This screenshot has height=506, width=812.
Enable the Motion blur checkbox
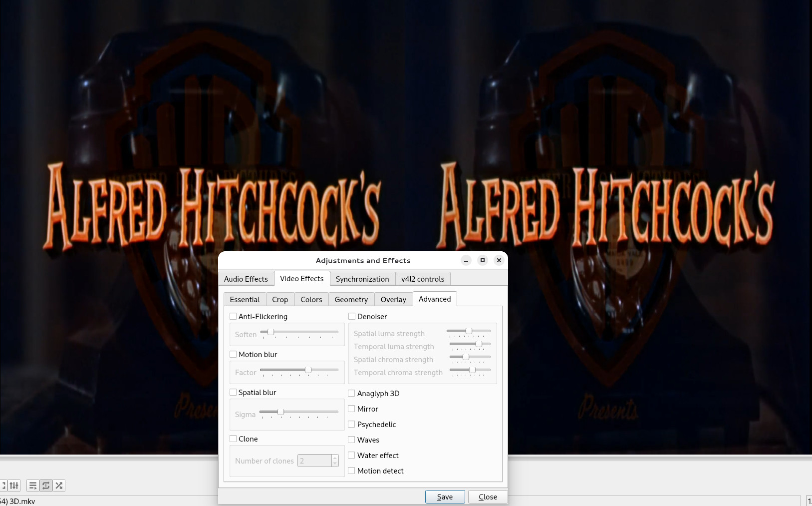click(x=233, y=354)
